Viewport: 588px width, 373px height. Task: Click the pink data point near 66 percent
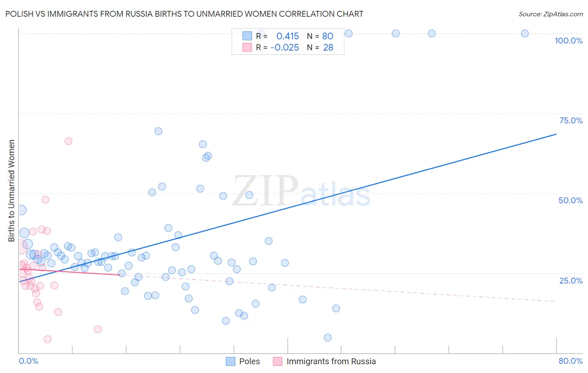pos(69,141)
